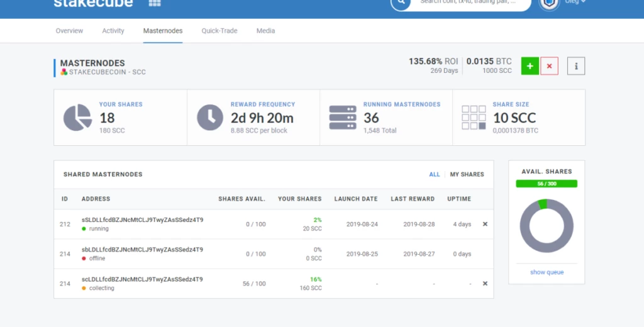Viewport: 644px width, 327px height.
Task: Click last reward 2019-08-27
Action: coord(419,254)
